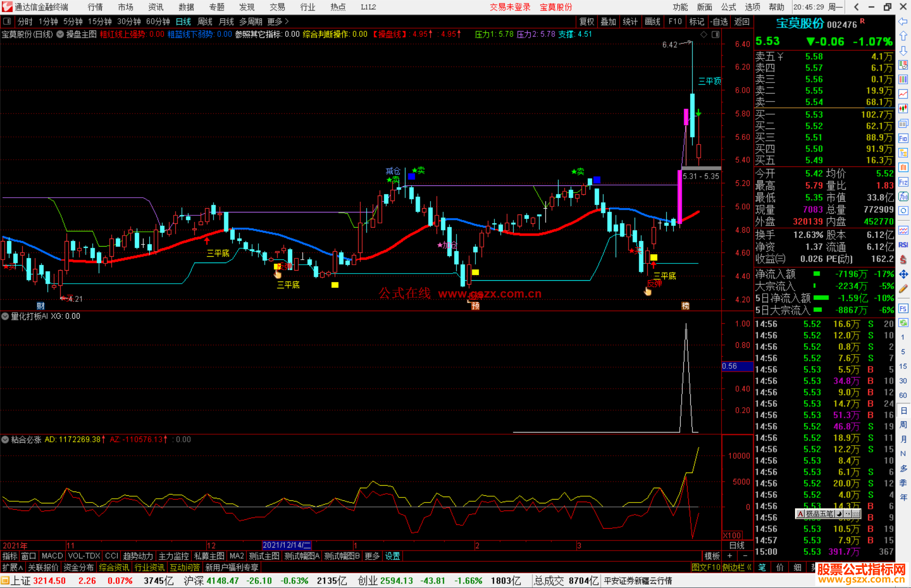The image size is (911, 588).
Task: Switch to 5分钟 period
Action: [x=73, y=21]
